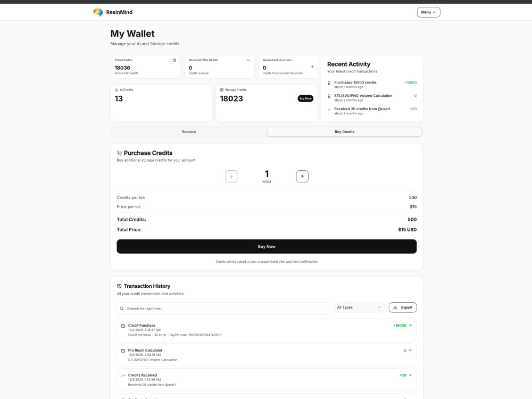532x399 pixels.
Task: Increase lot count with up arrow
Action: 302,177
